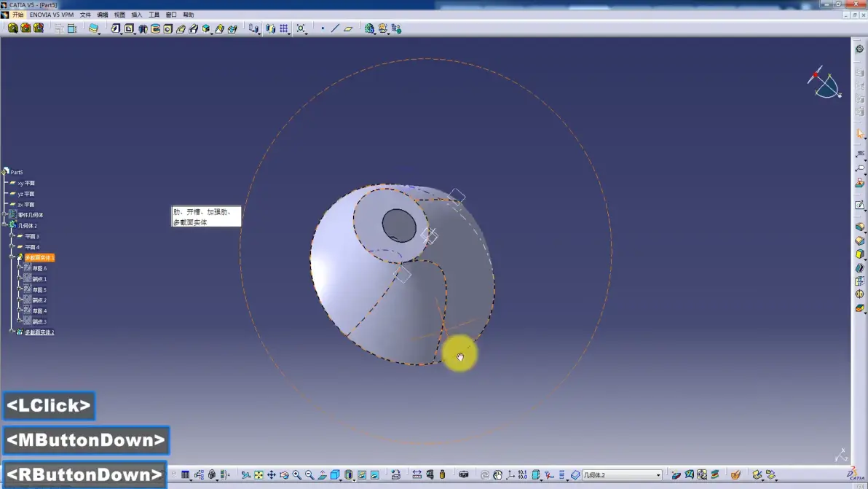
Task: Click the Rib tool icon
Action: [x=181, y=28]
